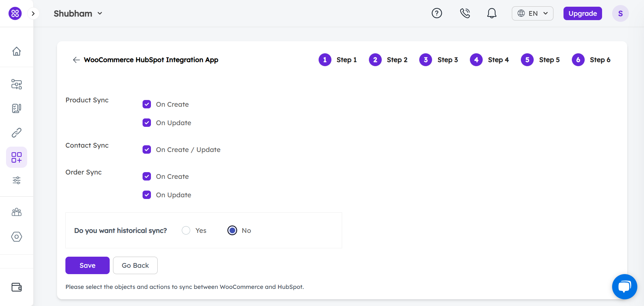This screenshot has height=306, width=644.
Task: Click the Order Sync label
Action: [x=84, y=172]
